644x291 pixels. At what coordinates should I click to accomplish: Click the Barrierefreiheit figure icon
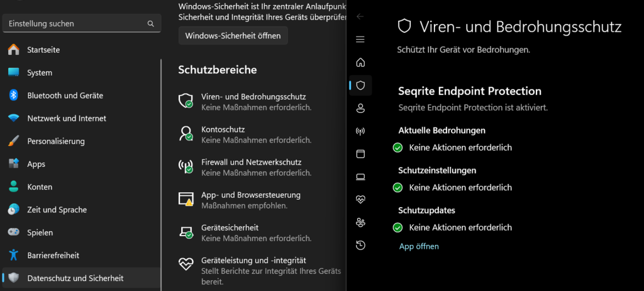tap(14, 255)
